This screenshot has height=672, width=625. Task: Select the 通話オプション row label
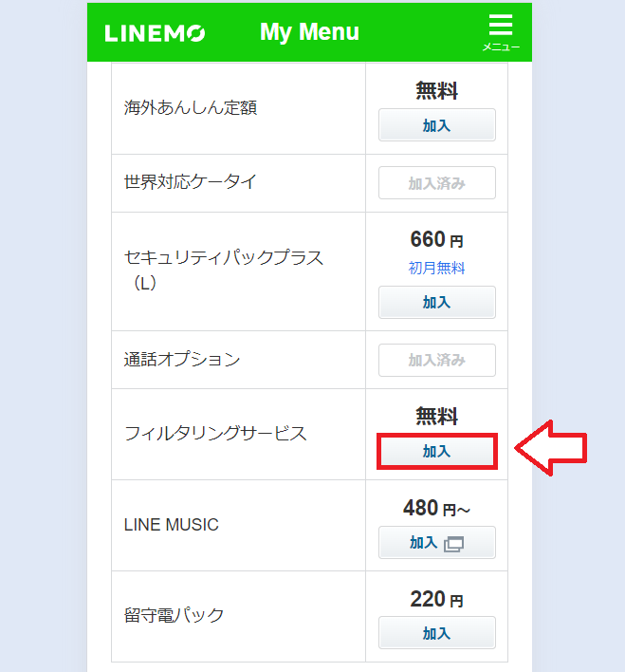pos(182,360)
